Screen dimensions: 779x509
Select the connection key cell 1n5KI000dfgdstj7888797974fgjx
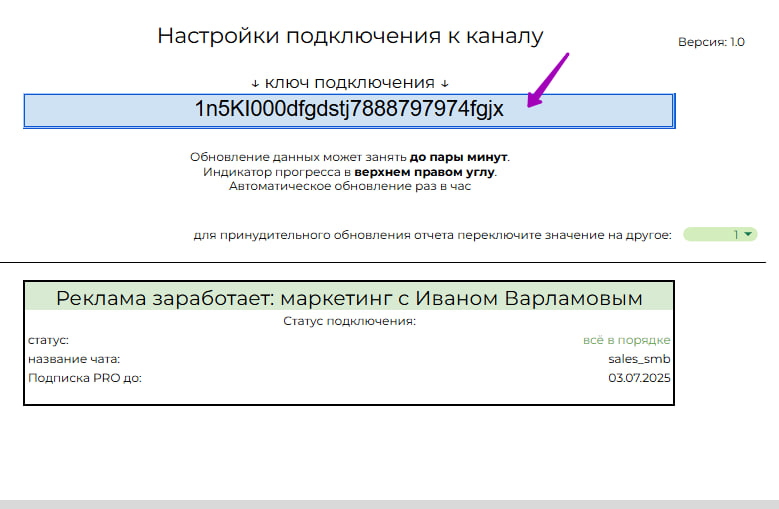[349, 110]
